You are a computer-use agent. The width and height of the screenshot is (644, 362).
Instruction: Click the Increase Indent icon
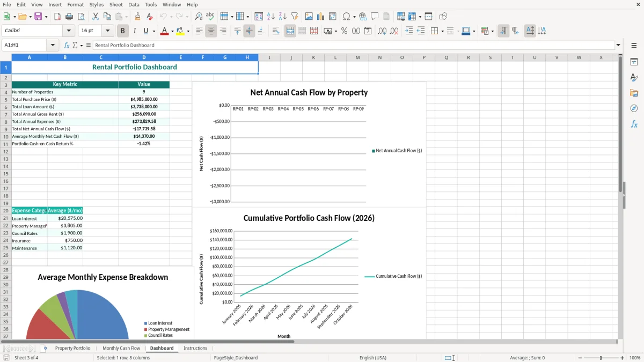[409, 31]
